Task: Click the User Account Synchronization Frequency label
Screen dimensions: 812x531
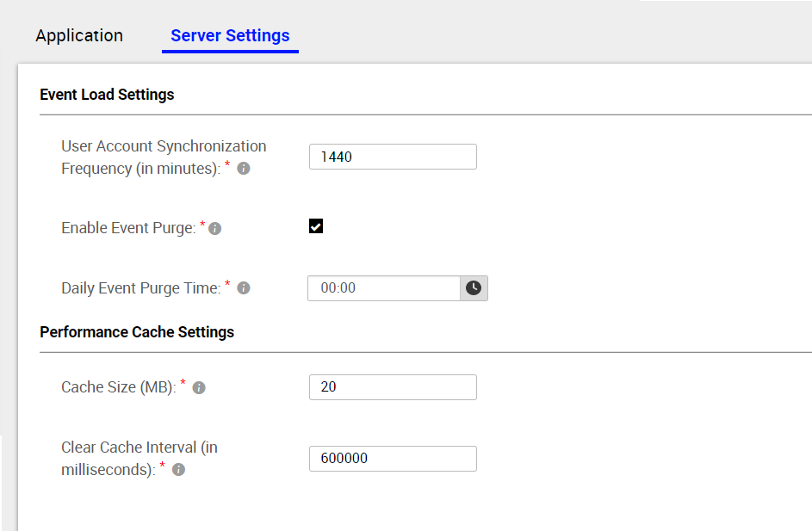Action: (x=164, y=157)
